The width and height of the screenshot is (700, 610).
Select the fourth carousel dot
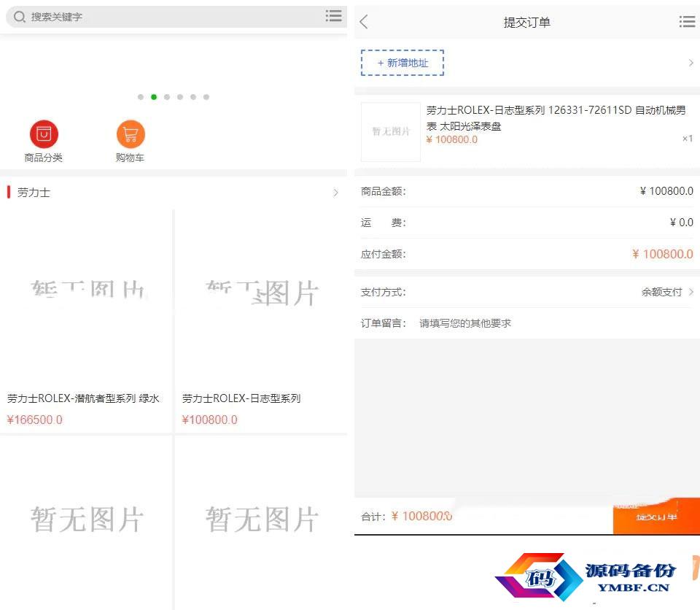[x=180, y=97]
